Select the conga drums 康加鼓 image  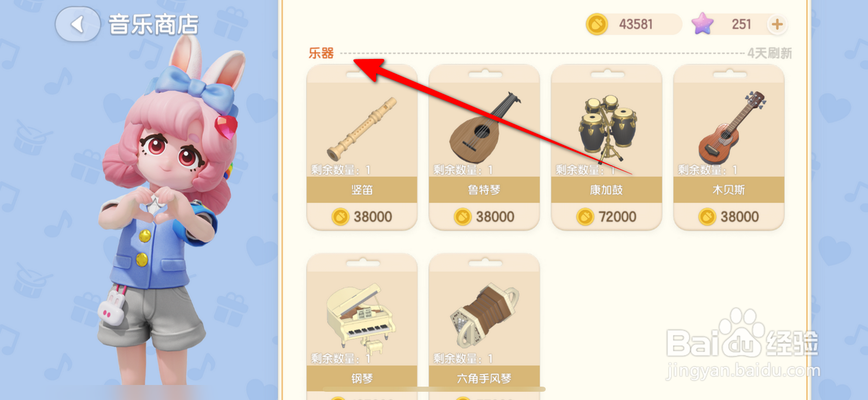607,129
